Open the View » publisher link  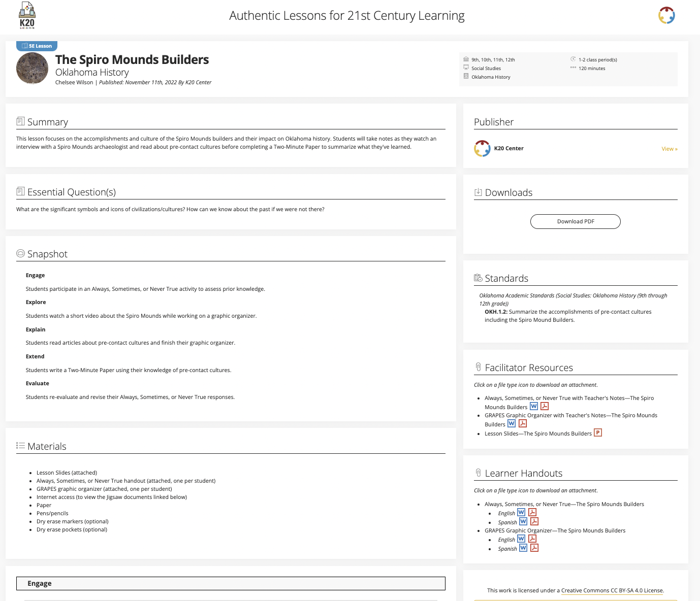pos(669,149)
